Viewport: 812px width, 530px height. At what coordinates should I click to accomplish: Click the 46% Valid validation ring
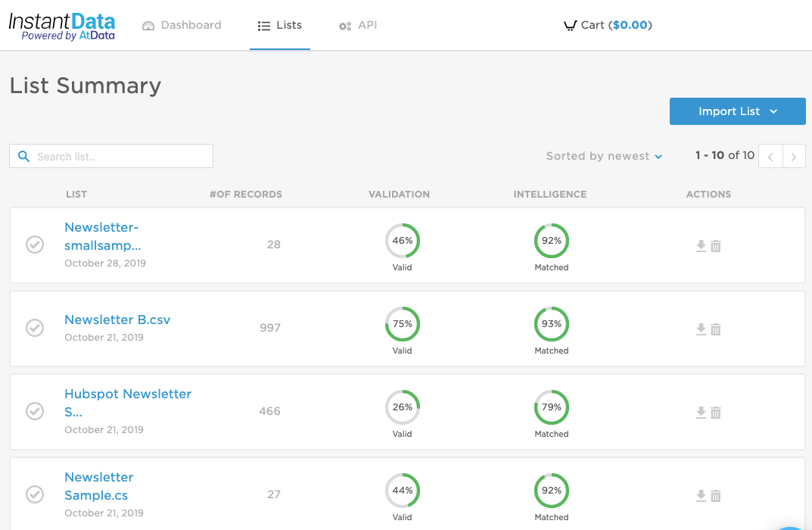(x=403, y=241)
